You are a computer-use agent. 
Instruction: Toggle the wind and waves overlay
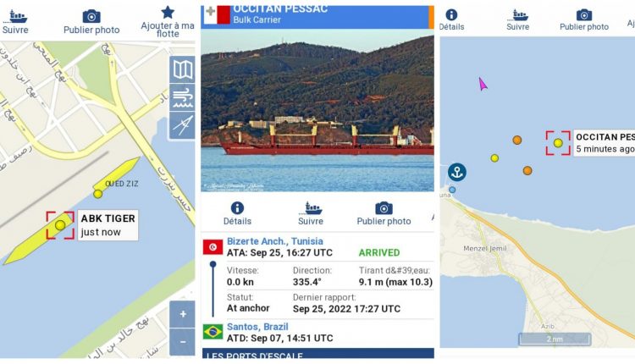(x=182, y=97)
